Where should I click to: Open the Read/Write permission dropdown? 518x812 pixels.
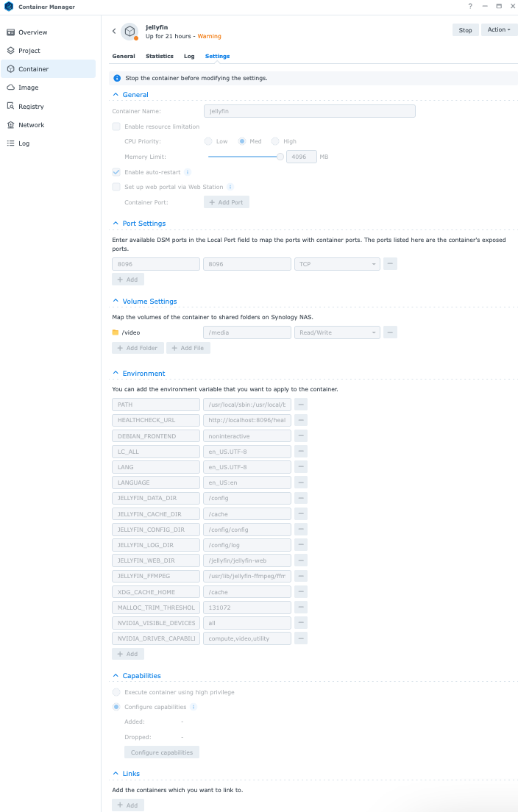(337, 332)
